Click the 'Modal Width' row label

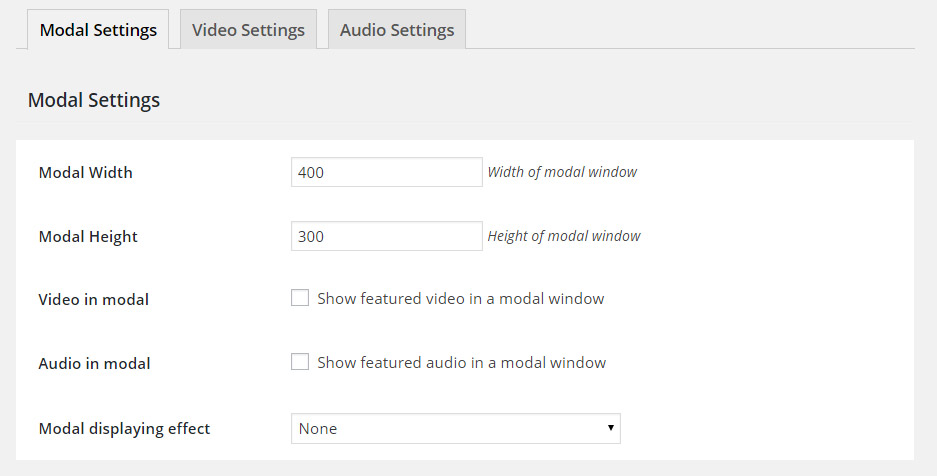pyautogui.click(x=85, y=172)
